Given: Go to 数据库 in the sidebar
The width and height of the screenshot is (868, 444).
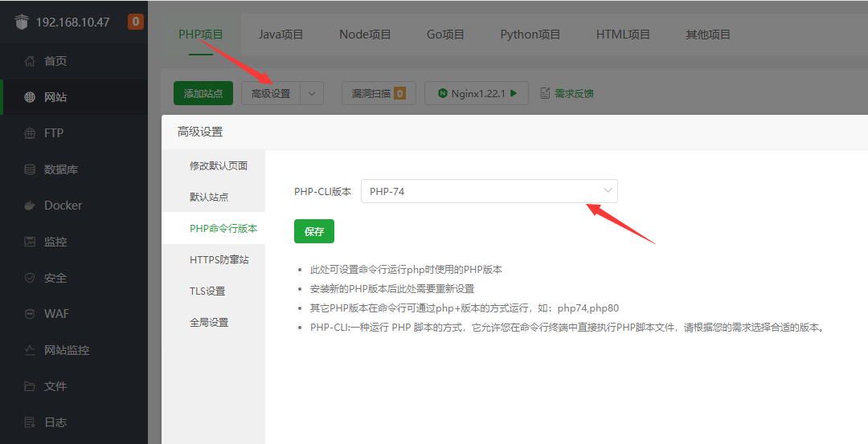Looking at the screenshot, I should tap(74, 169).
